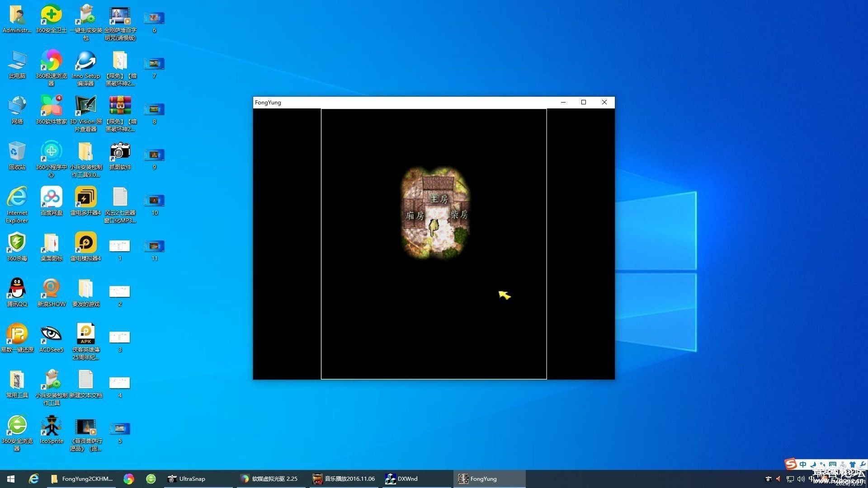Open image thumbnail named 5
Image resolution: width=868 pixels, height=488 pixels.
pyautogui.click(x=120, y=432)
